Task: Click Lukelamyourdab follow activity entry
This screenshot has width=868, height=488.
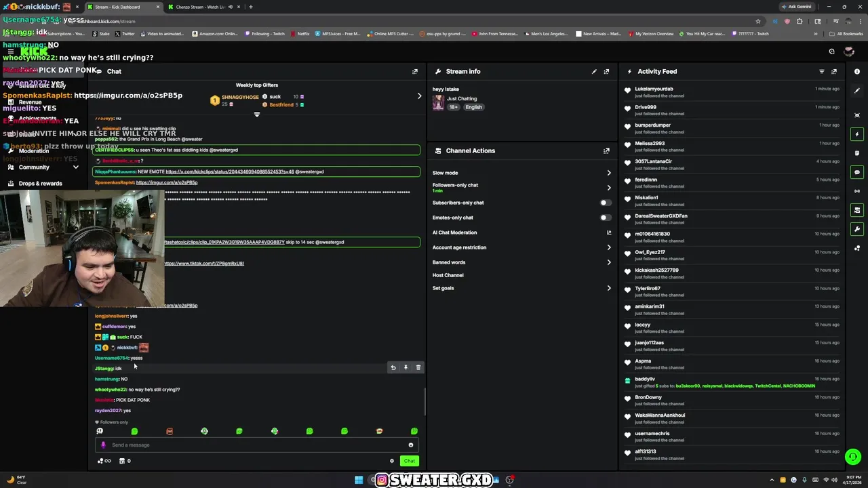Action: (x=732, y=92)
